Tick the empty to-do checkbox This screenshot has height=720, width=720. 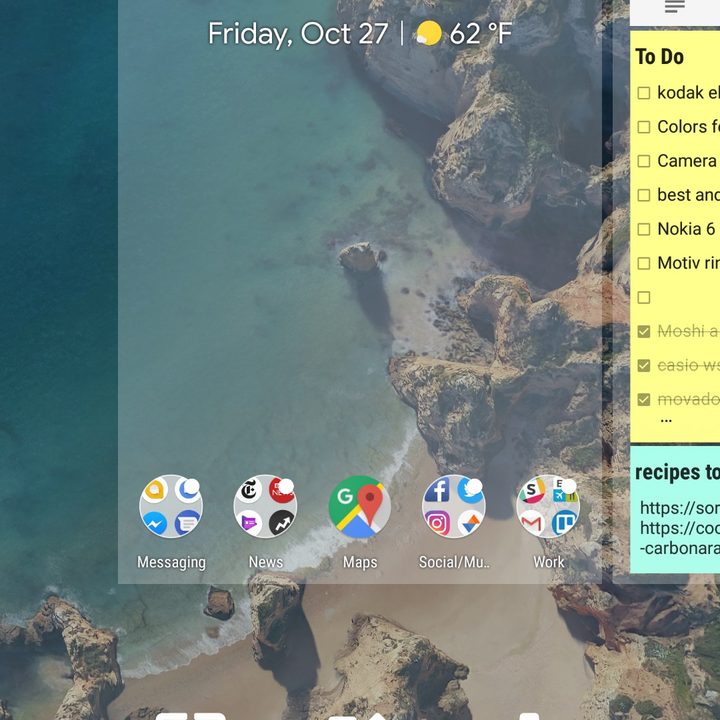(644, 298)
